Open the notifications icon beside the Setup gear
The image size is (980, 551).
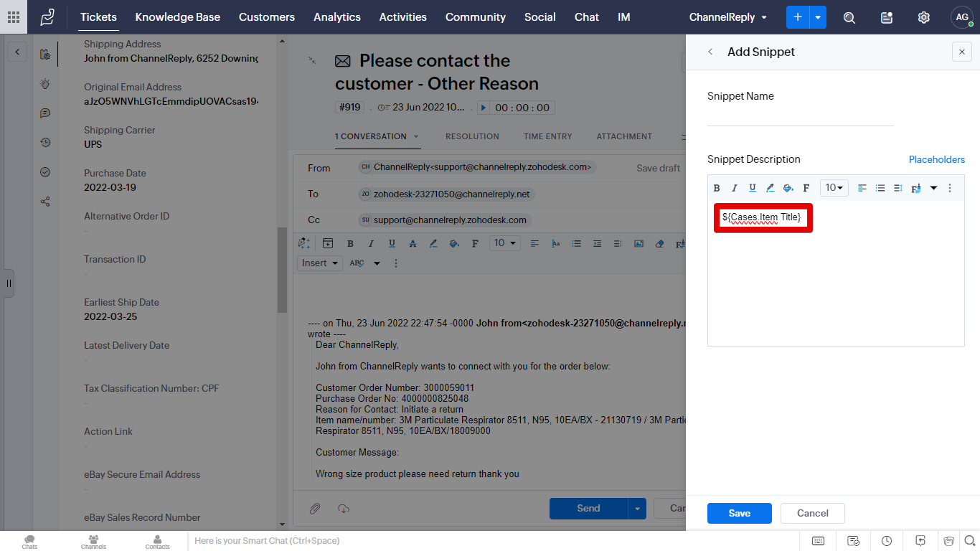coord(887,17)
